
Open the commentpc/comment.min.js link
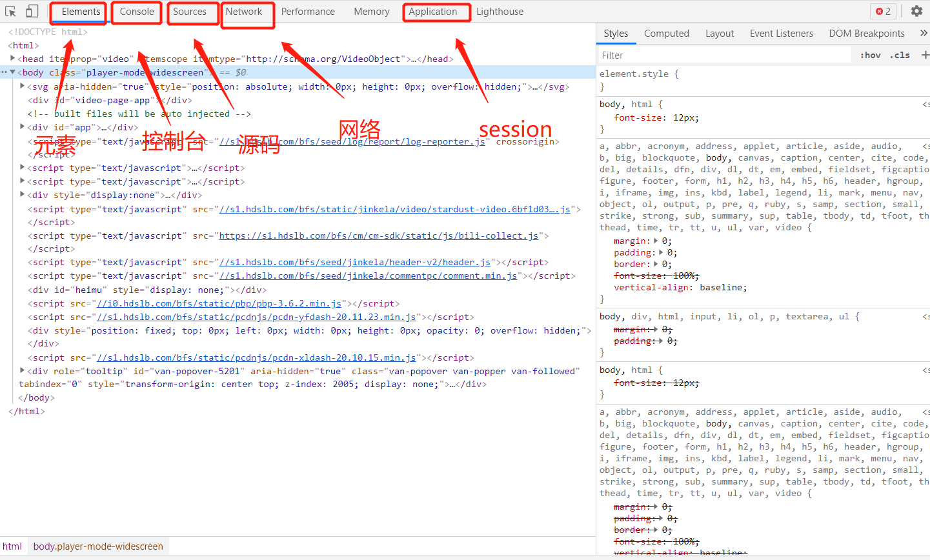coord(368,275)
